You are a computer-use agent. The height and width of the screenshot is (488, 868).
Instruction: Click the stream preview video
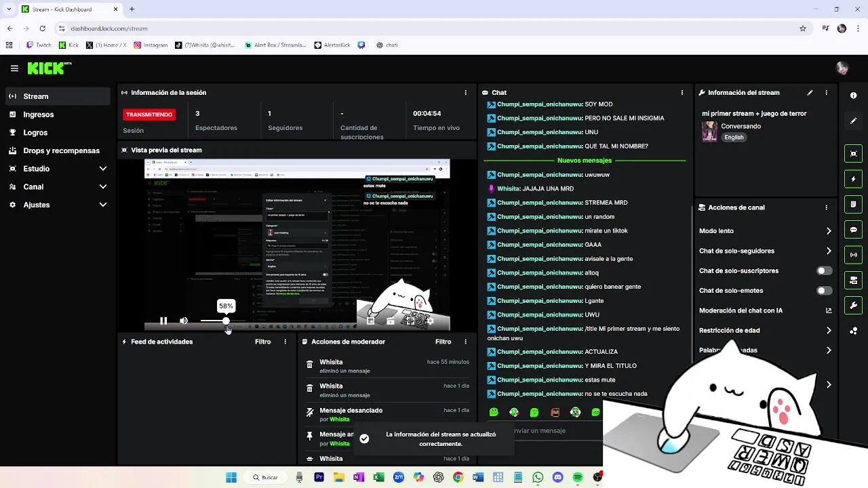point(297,244)
